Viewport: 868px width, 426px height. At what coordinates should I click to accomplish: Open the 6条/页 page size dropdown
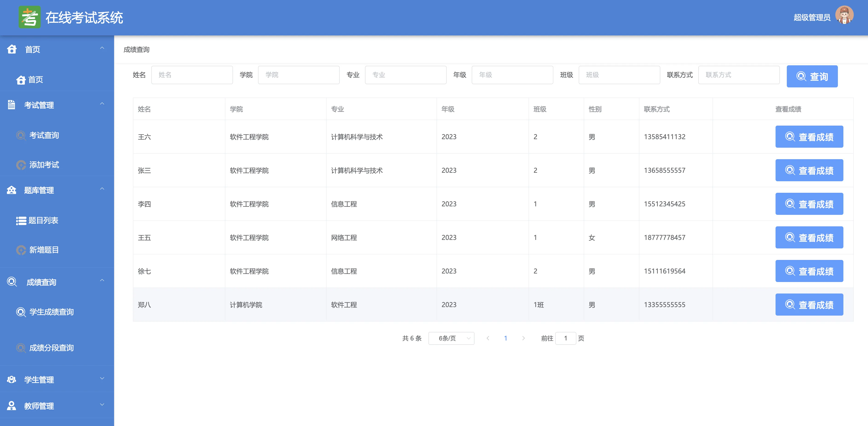pyautogui.click(x=451, y=338)
